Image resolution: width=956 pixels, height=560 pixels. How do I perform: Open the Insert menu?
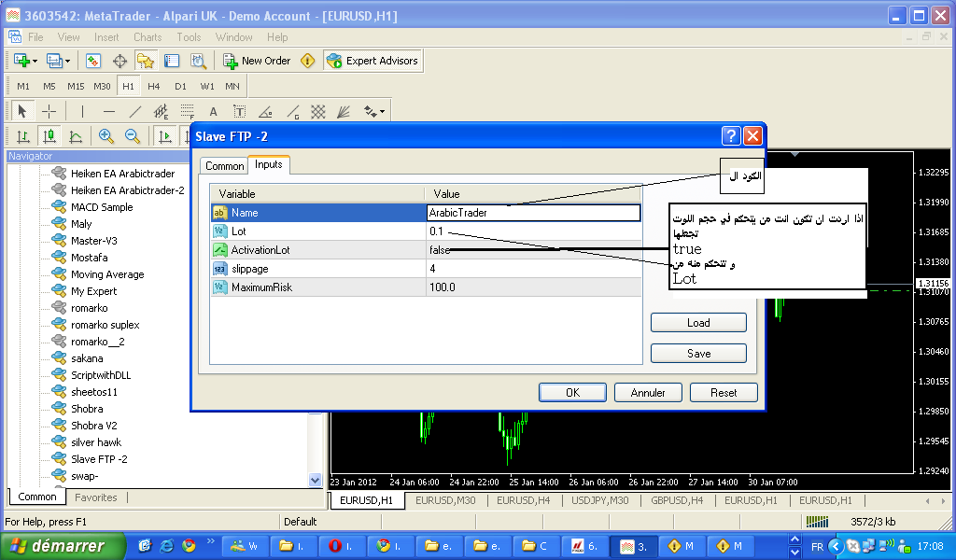106,37
